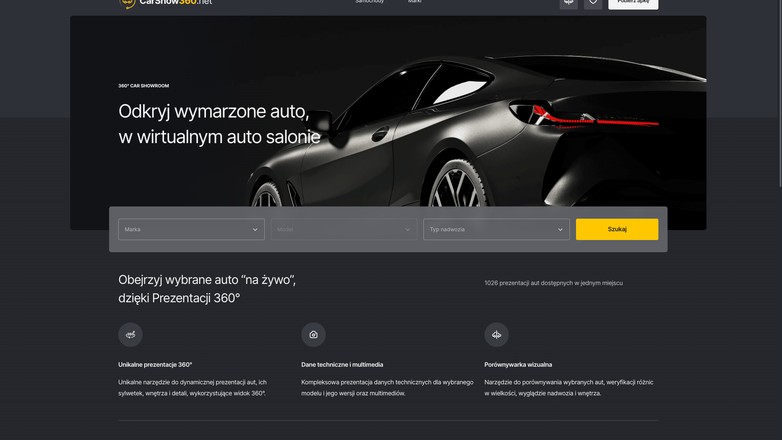Click the chevron arrow in Marka field
Viewport: 782px width, 440px height.
click(x=255, y=229)
